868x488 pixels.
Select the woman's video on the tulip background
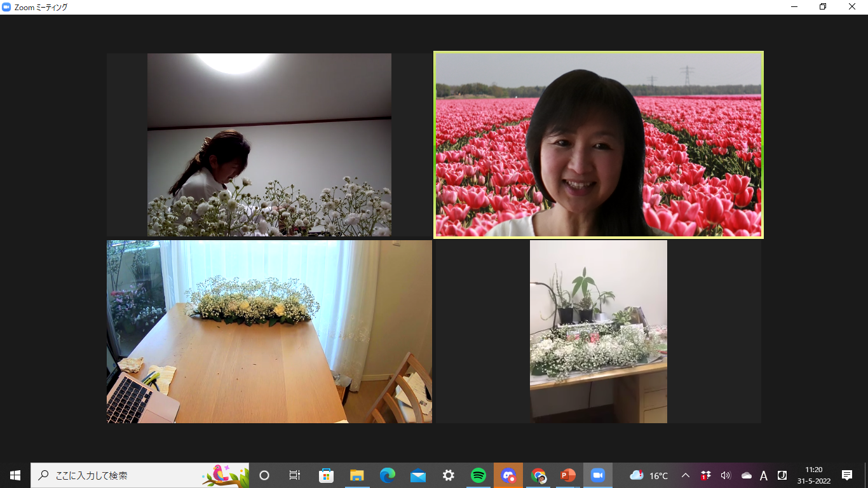[598, 145]
